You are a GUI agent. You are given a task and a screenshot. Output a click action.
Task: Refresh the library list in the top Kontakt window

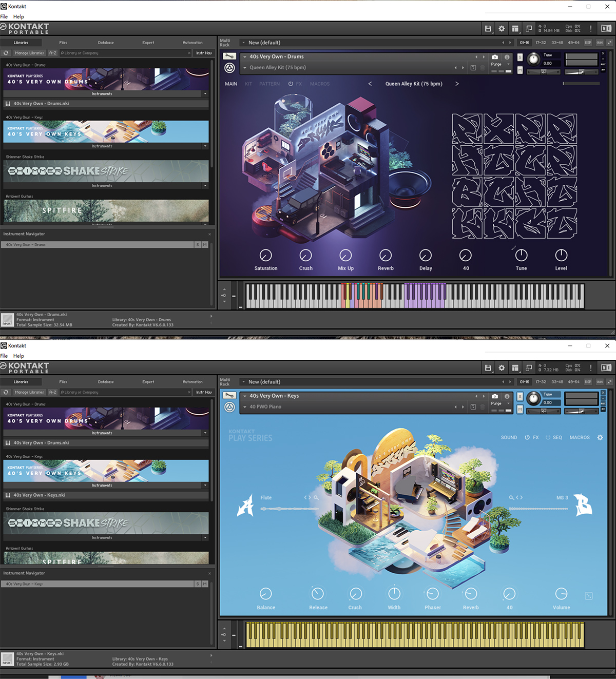click(6, 53)
